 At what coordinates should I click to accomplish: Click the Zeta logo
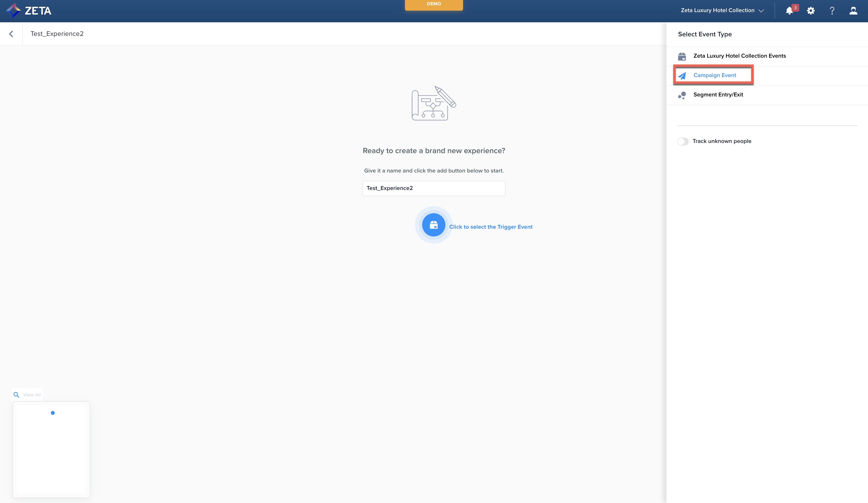[29, 11]
